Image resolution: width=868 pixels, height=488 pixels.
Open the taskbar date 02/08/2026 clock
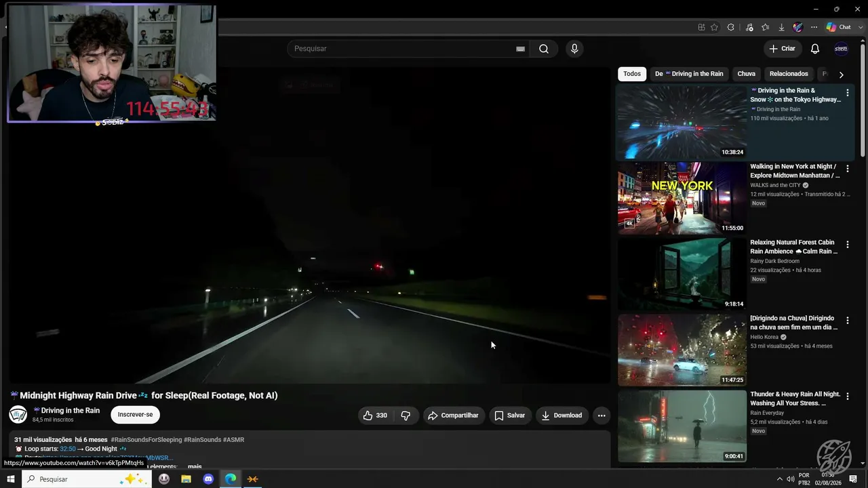pos(828,479)
